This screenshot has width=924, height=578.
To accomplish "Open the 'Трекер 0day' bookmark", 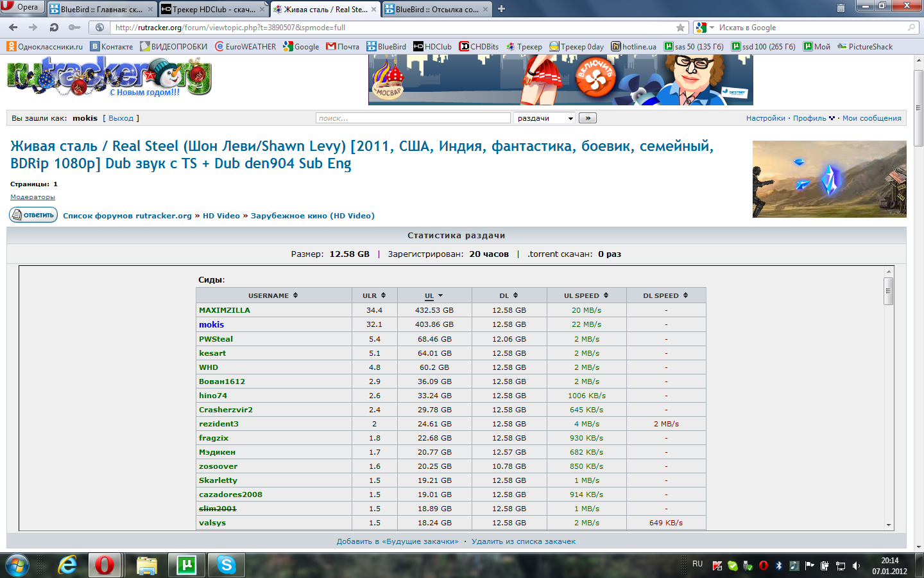I will click(x=576, y=46).
